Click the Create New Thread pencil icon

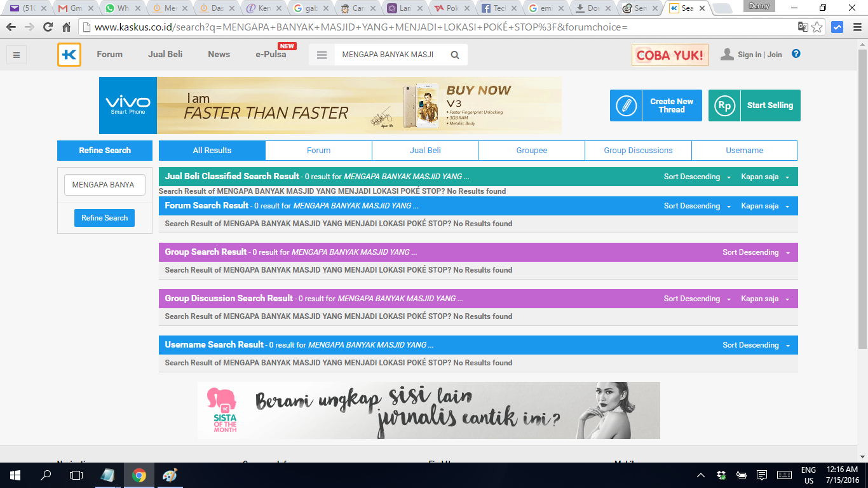[626, 105]
